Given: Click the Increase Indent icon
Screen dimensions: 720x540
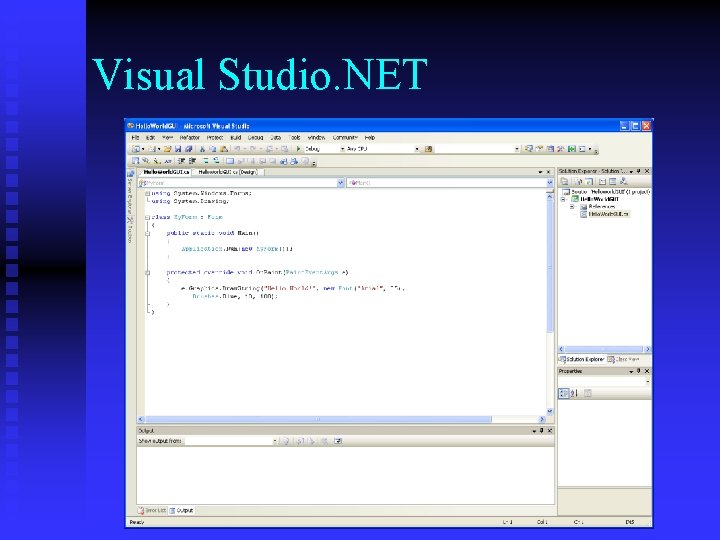Looking at the screenshot, I should [192, 161].
